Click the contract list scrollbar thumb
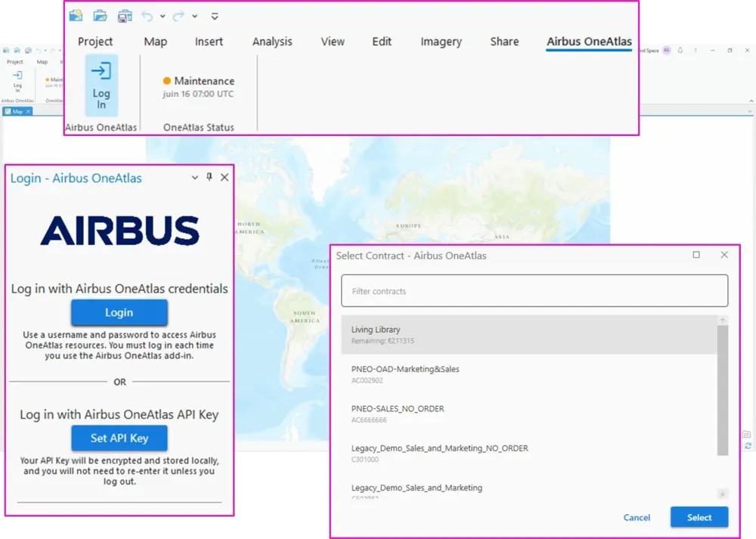Screen dimensions: 756x539 tap(722, 391)
